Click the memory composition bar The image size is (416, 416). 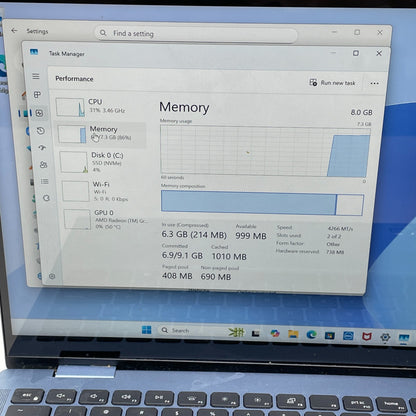click(x=262, y=203)
